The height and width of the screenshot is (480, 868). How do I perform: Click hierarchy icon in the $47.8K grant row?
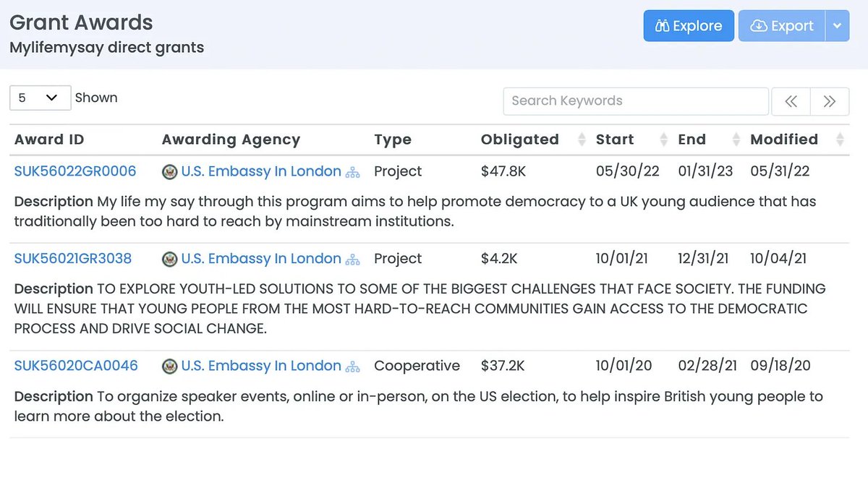353,173
